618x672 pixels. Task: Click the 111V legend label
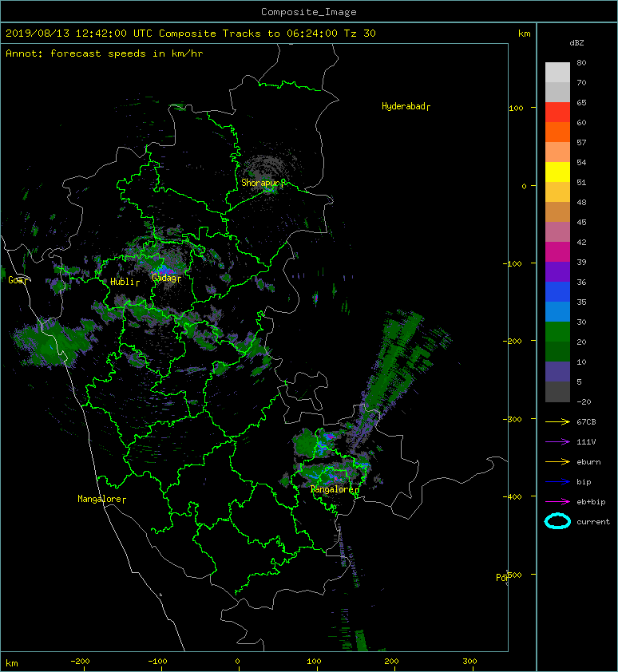point(586,442)
